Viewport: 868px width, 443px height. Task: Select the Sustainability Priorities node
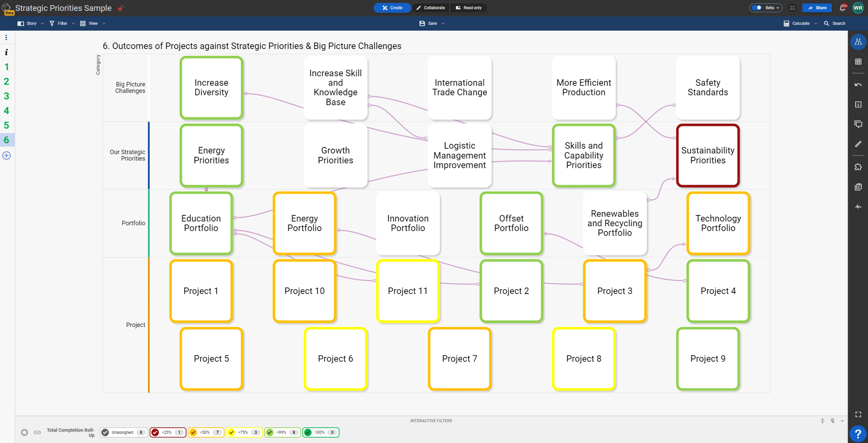[x=707, y=155]
